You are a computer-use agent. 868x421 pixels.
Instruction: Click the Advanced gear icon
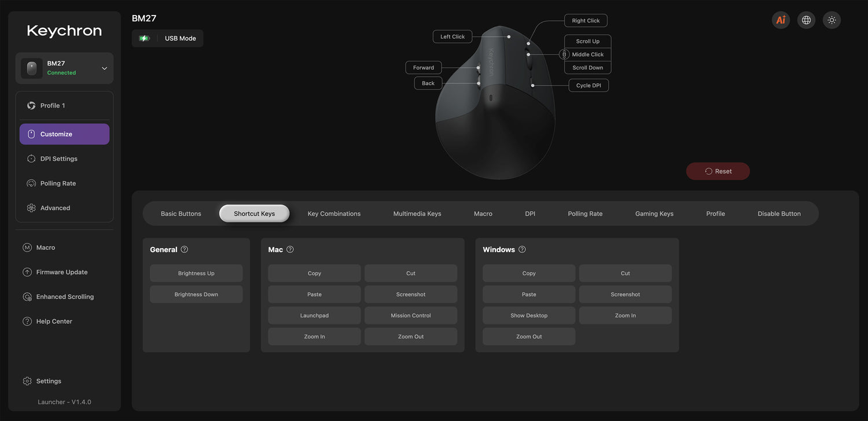tap(31, 208)
